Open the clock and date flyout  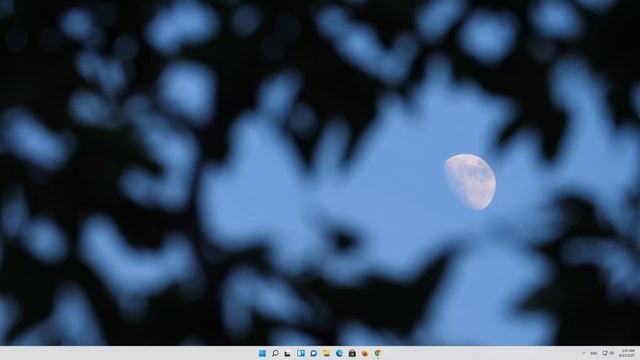click(628, 353)
